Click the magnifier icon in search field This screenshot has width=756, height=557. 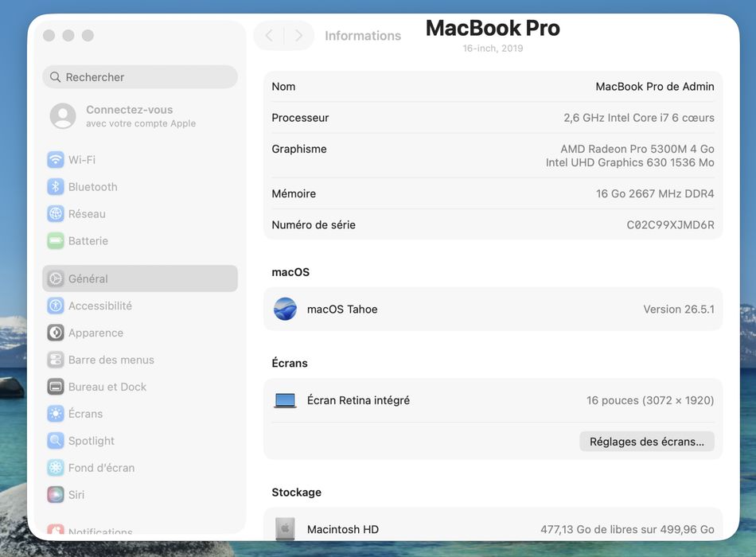pos(56,77)
